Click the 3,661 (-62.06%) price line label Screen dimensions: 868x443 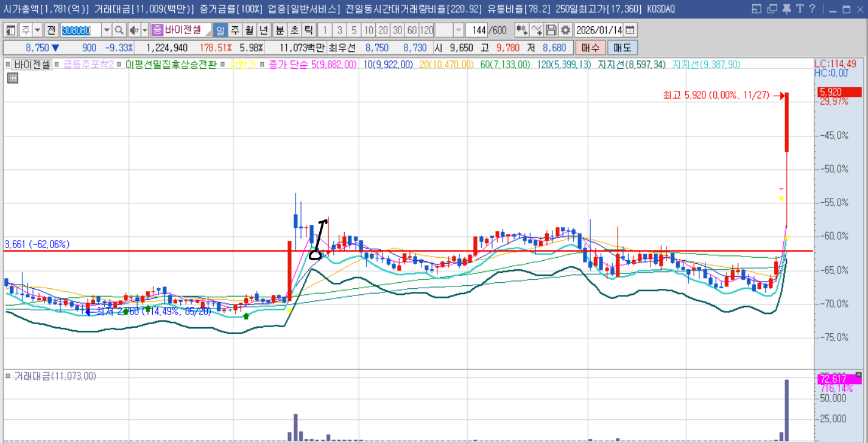click(x=37, y=244)
